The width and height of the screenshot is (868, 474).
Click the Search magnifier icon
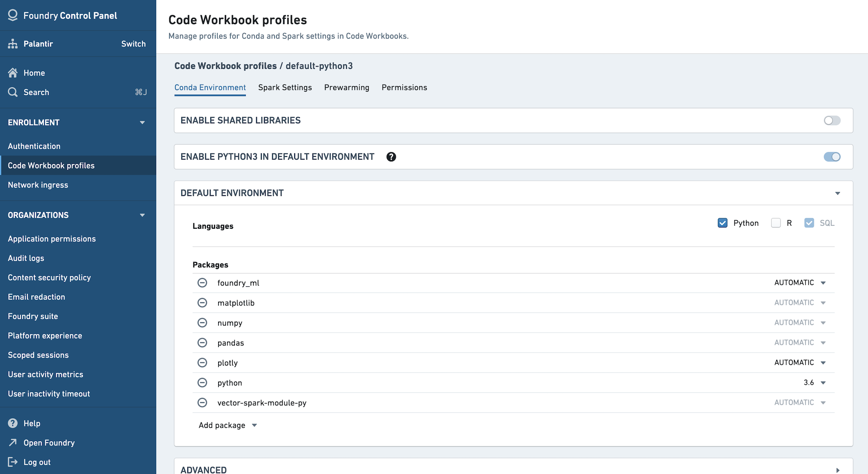[13, 92]
